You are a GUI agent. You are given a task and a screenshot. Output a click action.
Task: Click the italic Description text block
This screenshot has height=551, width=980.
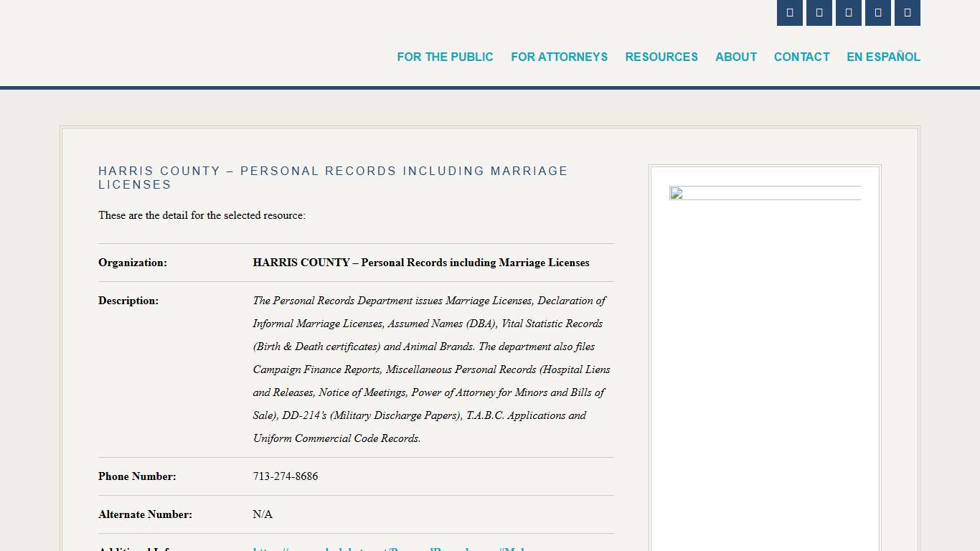[x=430, y=369]
